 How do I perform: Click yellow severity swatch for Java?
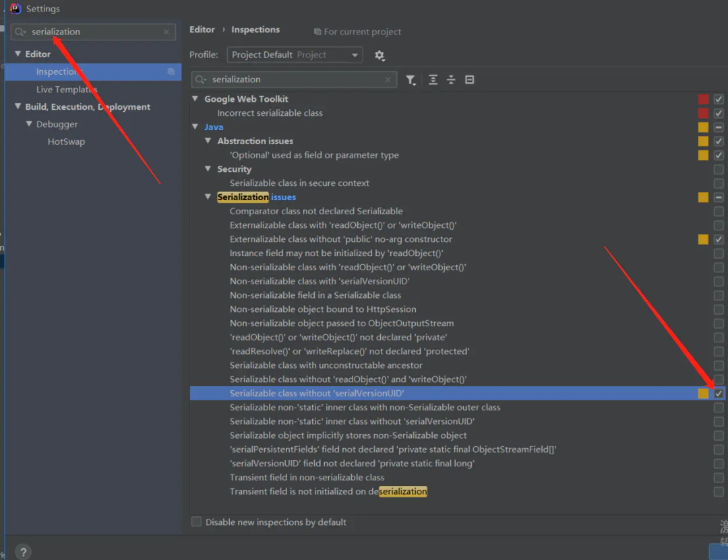tap(703, 127)
